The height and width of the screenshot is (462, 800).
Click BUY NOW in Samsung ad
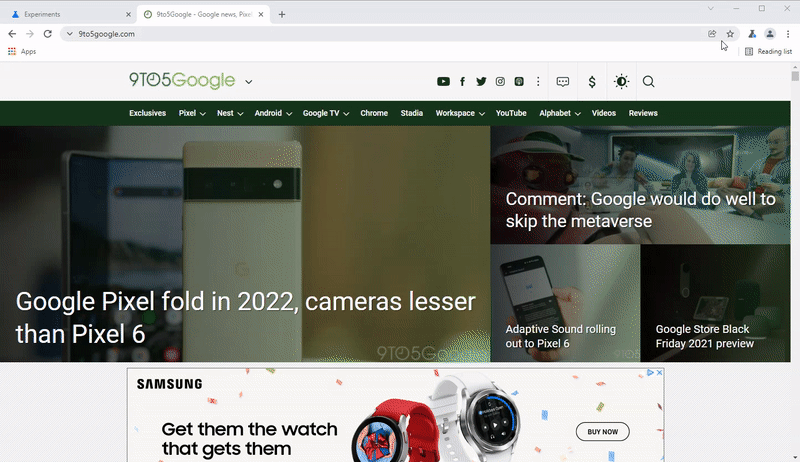(x=603, y=432)
